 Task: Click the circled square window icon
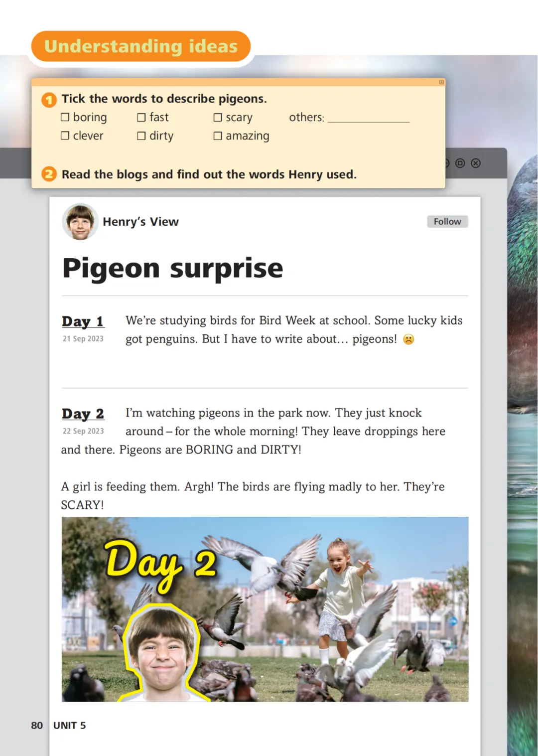point(460,163)
